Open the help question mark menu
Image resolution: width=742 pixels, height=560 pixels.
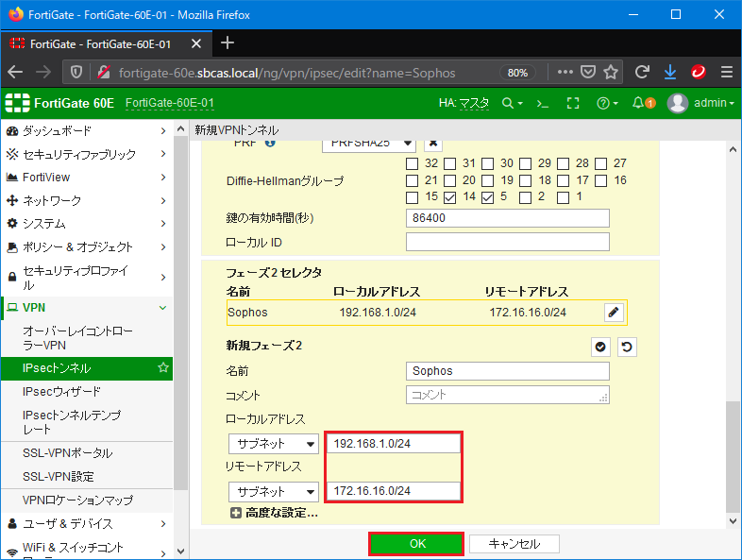tap(607, 103)
